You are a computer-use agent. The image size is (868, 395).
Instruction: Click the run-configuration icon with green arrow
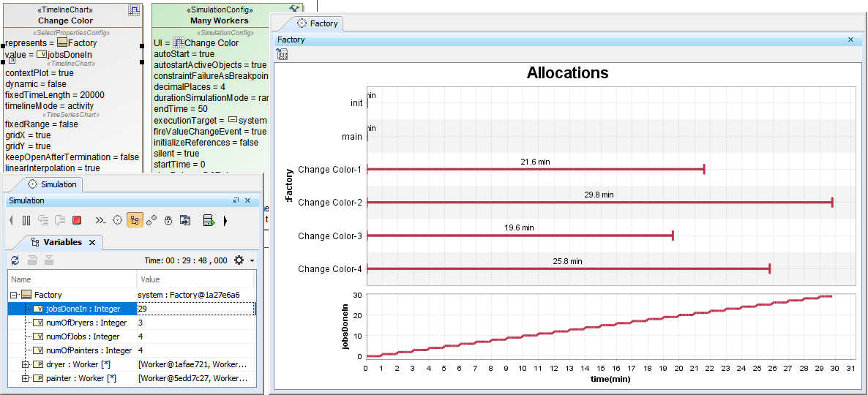[208, 220]
